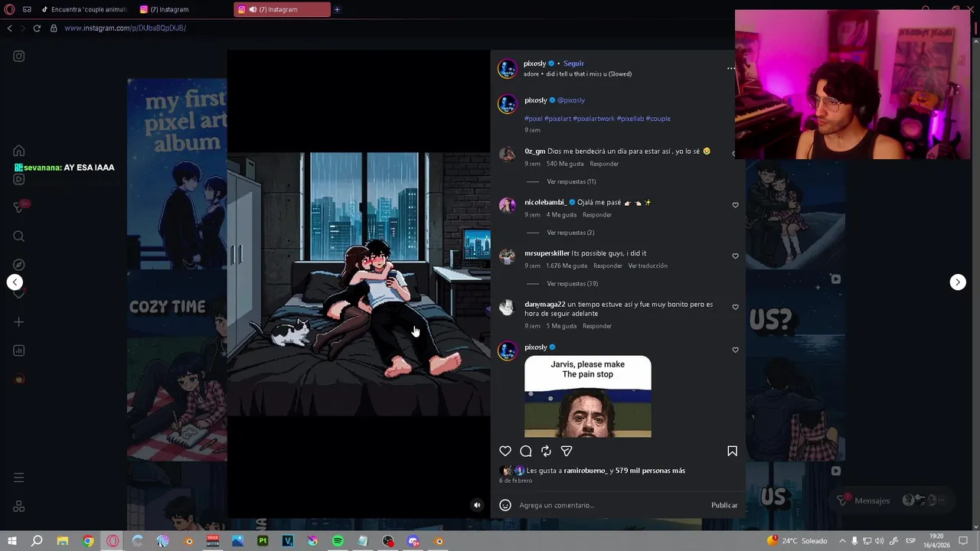Share the post with the send icon
Viewport: 980px width, 551px height.
(x=567, y=452)
